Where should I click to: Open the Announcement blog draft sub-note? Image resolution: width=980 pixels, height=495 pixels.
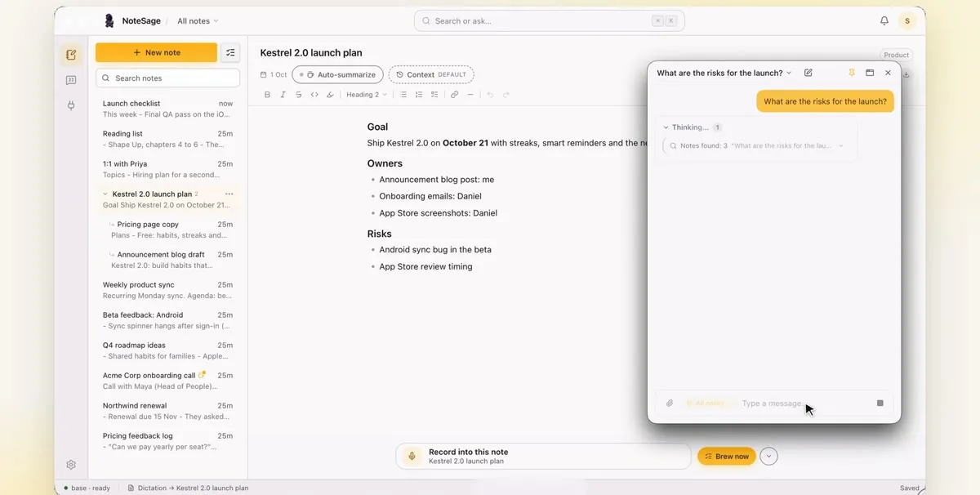click(x=171, y=260)
